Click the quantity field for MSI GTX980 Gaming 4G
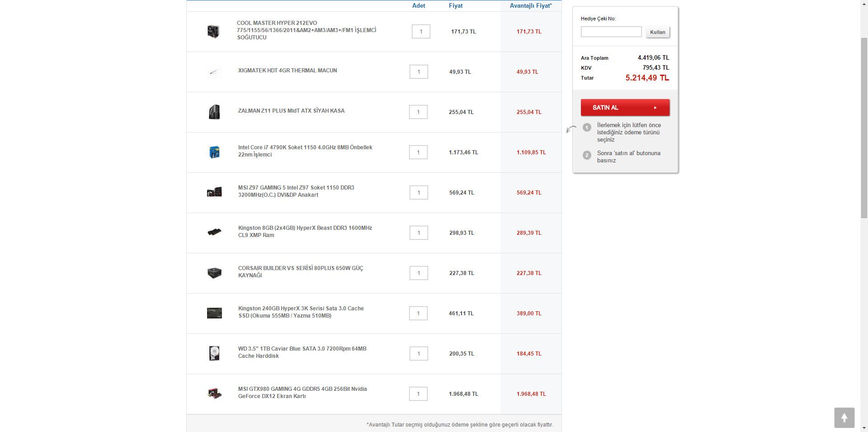 [418, 394]
